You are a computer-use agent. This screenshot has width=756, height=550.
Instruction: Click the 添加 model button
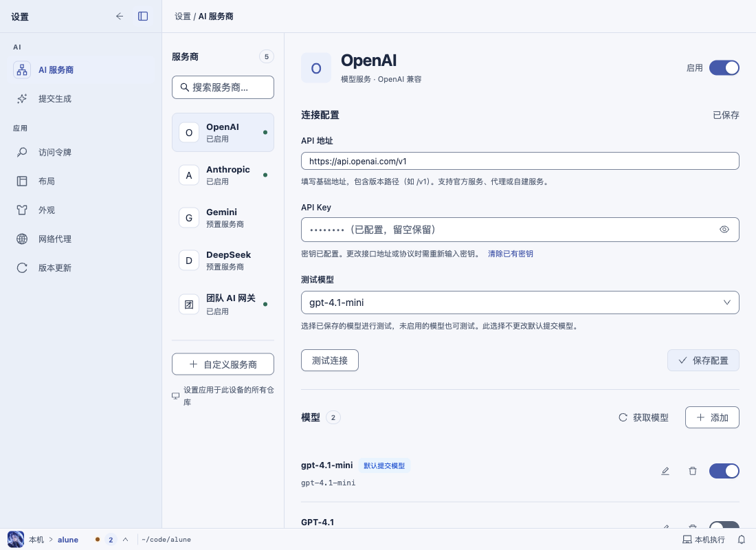712,417
